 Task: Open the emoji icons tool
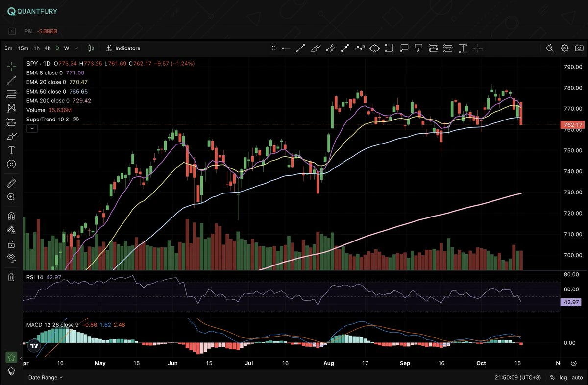pyautogui.click(x=11, y=164)
